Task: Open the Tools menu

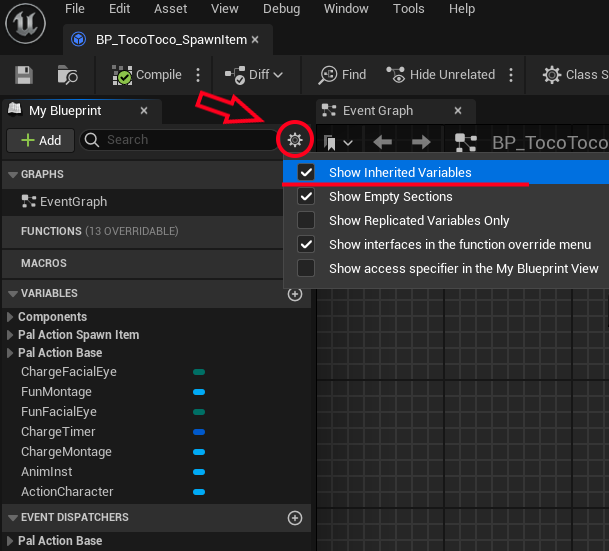Action: pos(409,9)
